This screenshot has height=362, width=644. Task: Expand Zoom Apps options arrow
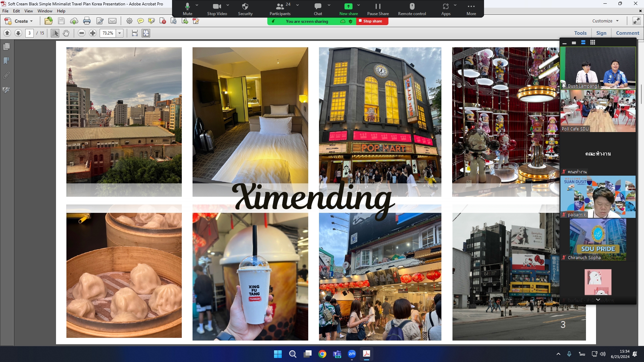pos(455,5)
